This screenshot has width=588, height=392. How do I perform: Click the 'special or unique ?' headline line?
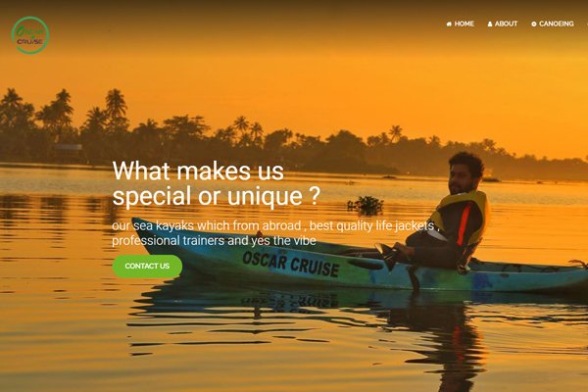coord(217,196)
